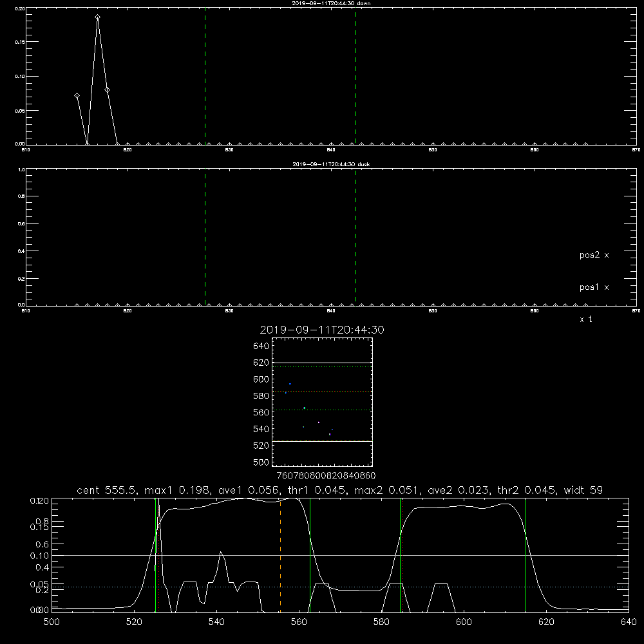Click the 'max1 0.198' value in the stats title
This screenshot has height=644, width=644.
(178, 490)
